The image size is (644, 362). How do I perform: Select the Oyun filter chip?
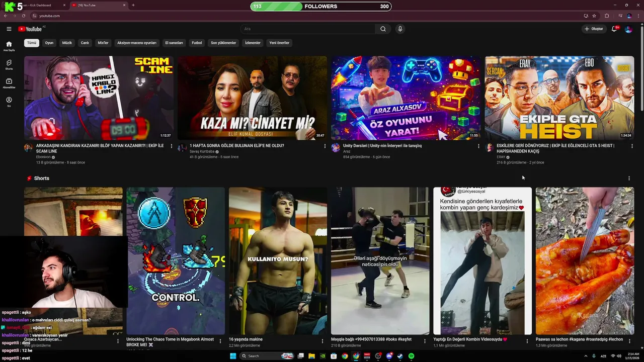click(49, 43)
